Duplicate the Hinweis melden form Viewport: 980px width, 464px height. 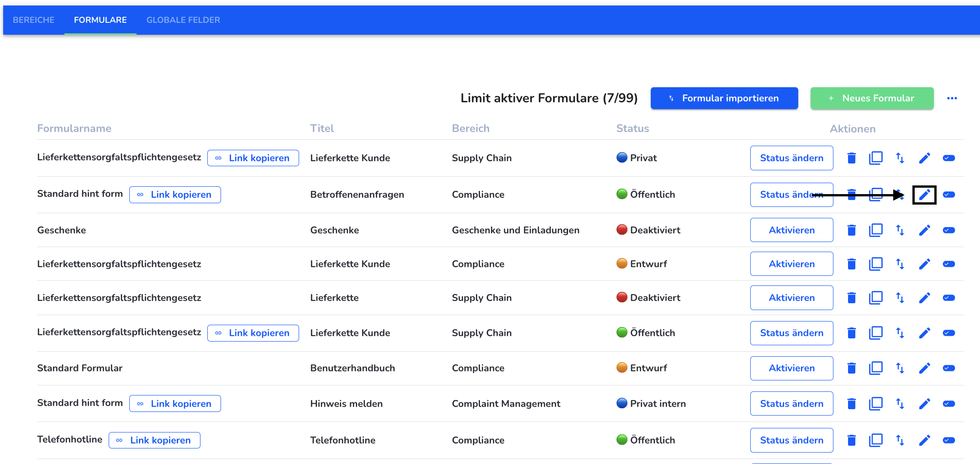(x=875, y=404)
